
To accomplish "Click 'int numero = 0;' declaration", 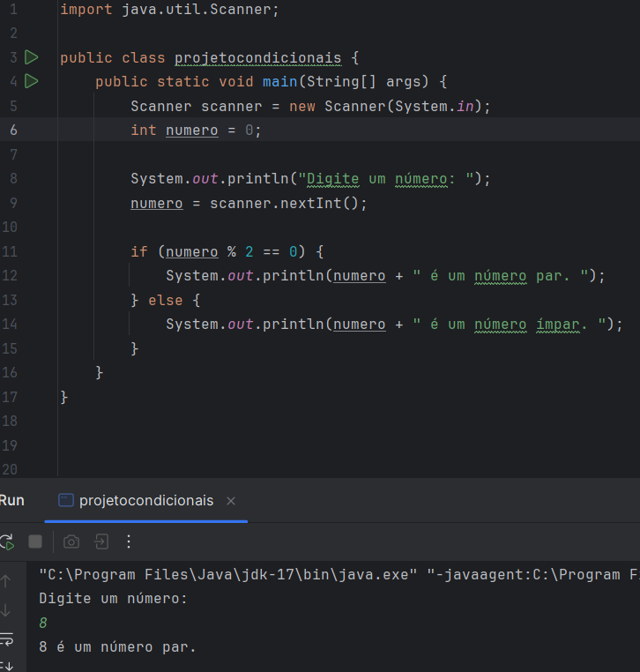I will tap(196, 131).
